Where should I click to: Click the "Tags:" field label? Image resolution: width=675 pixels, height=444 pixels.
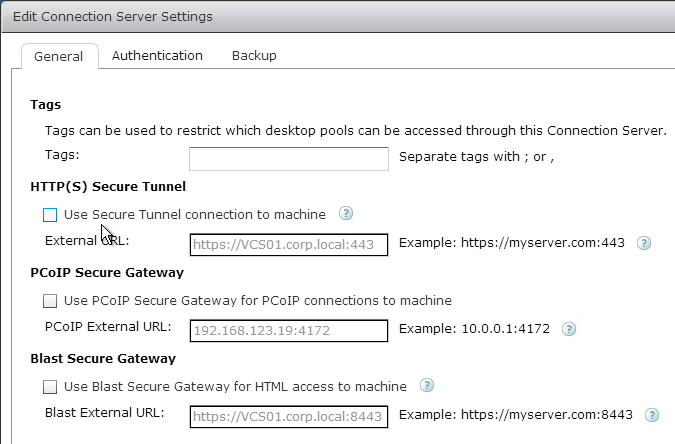[62, 155]
